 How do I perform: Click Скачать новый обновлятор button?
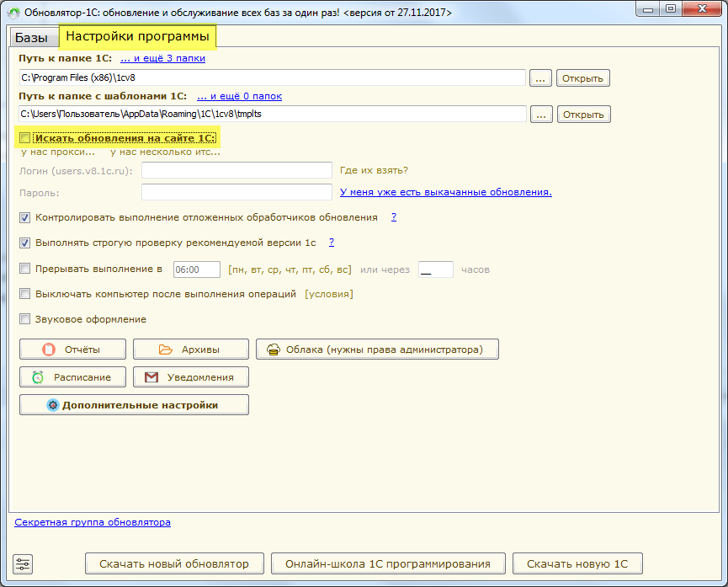174,563
